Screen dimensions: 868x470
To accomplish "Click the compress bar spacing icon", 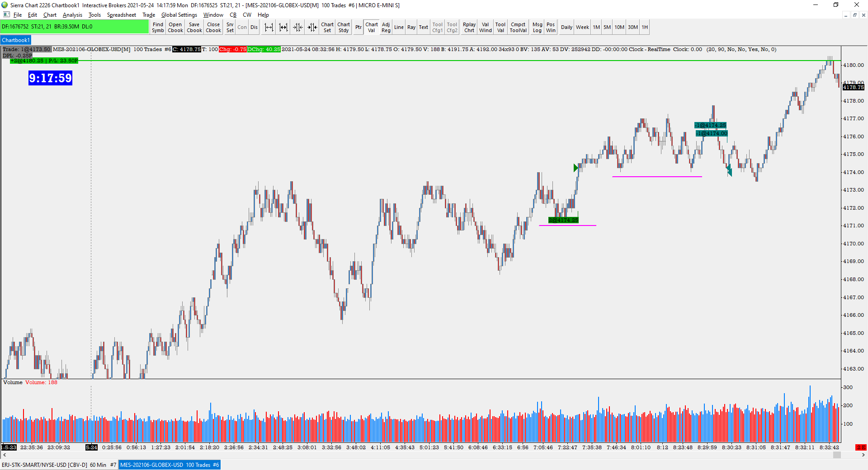I will click(x=283, y=28).
